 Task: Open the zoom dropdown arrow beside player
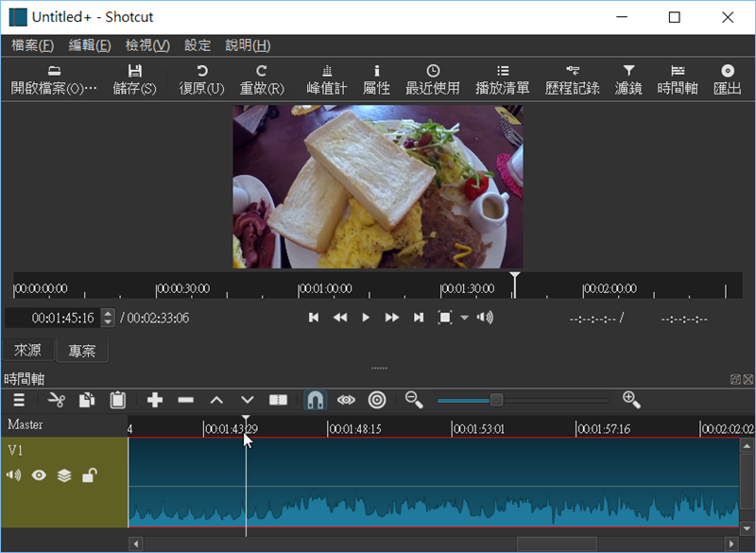465,319
